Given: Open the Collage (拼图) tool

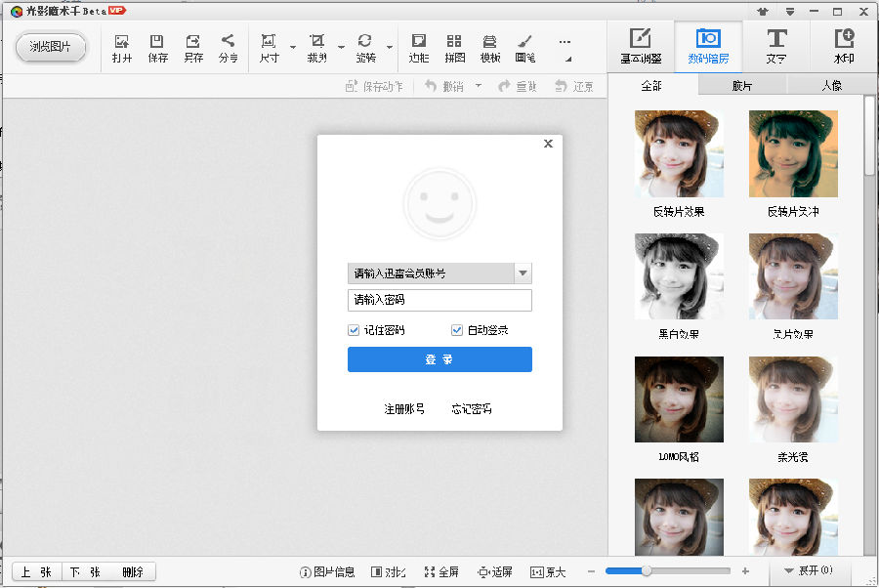Looking at the screenshot, I should point(453,47).
